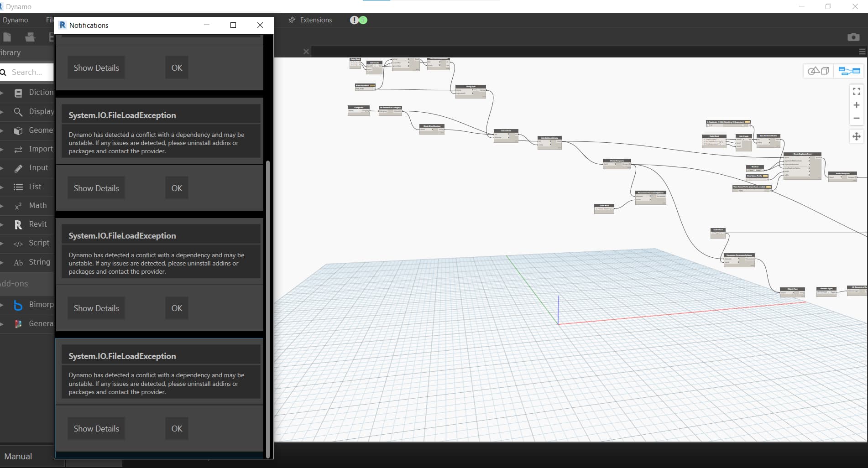Open the Categories node dropdown
Screen dimensions: 868x468
tap(359, 111)
